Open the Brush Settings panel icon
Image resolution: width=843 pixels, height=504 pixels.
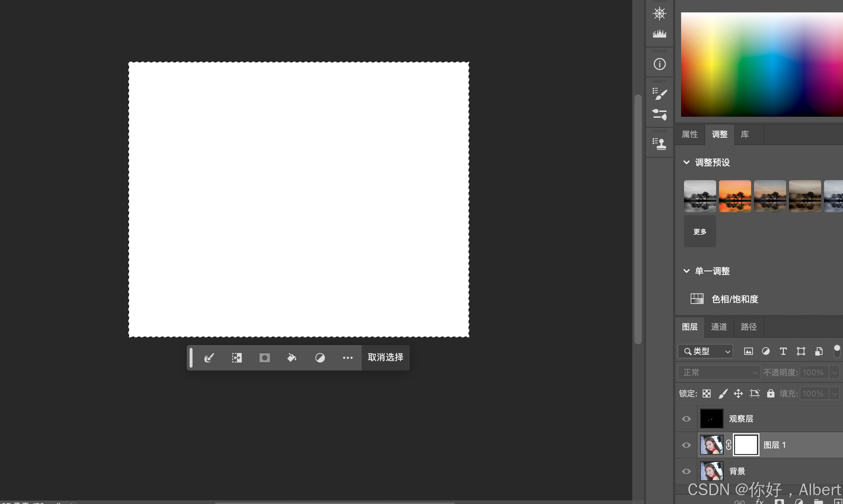pos(659,94)
